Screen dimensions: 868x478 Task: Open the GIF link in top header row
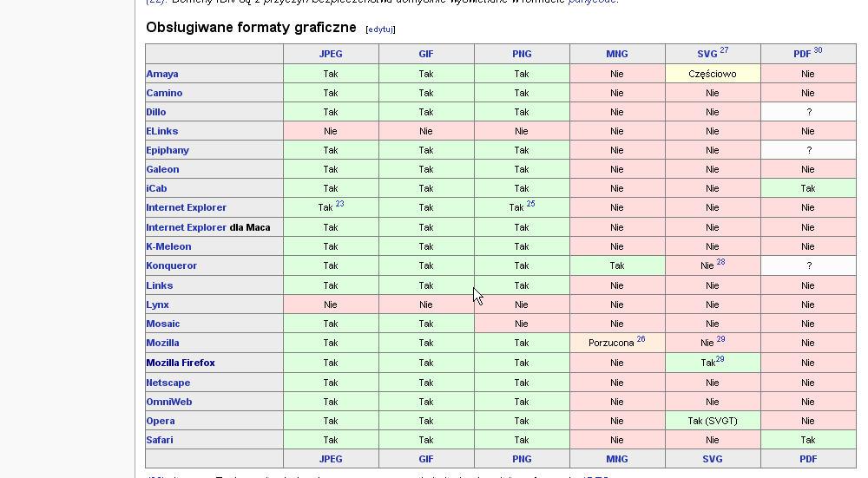(x=425, y=54)
